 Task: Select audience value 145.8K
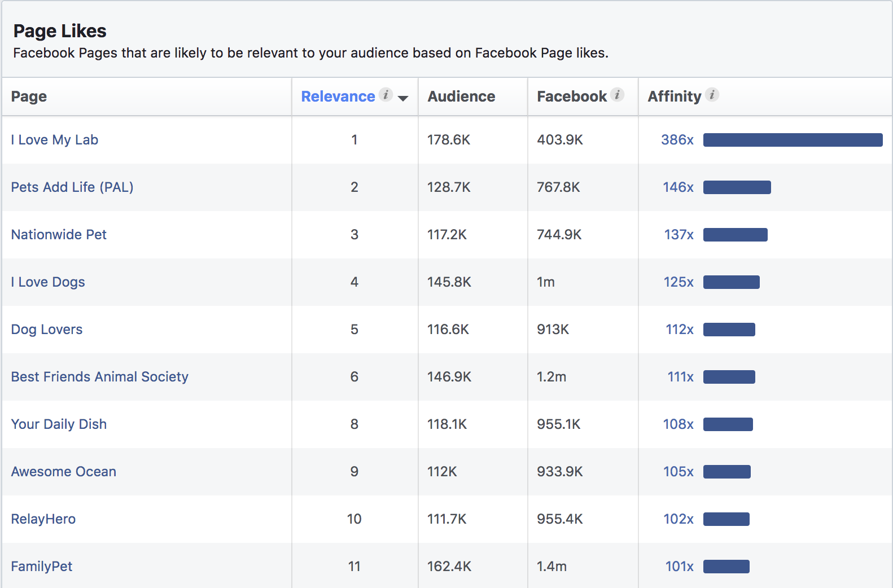point(449,282)
